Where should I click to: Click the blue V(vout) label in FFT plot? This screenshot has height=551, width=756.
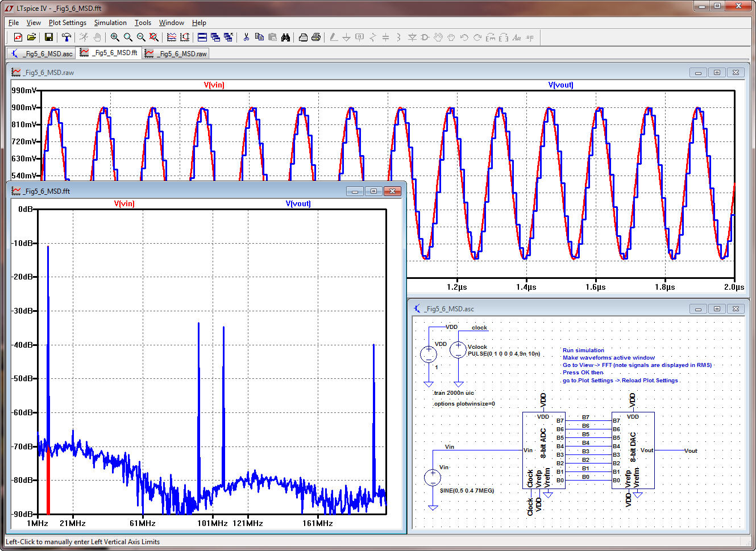(298, 203)
